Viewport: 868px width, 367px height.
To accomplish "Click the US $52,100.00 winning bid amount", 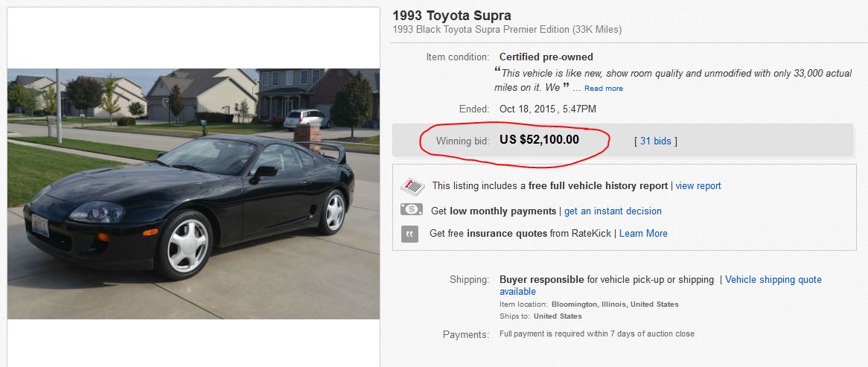I will pos(539,139).
